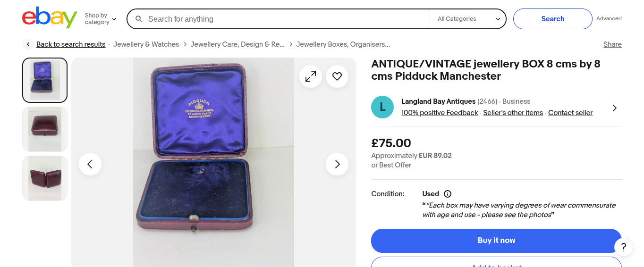Select the closed maroon box thumbnail

(x=45, y=129)
